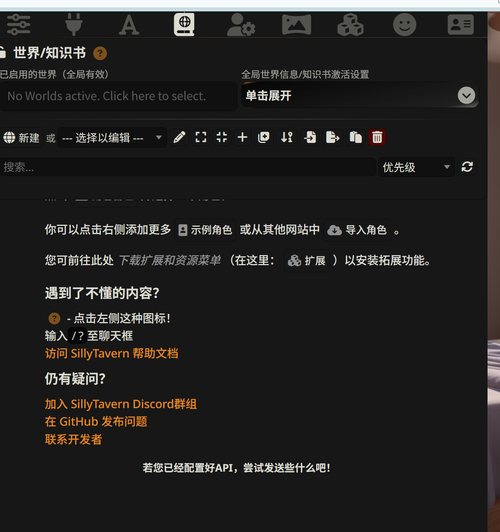Click the help icon beside 世界/知识书 title
500x532 pixels.
click(x=100, y=53)
